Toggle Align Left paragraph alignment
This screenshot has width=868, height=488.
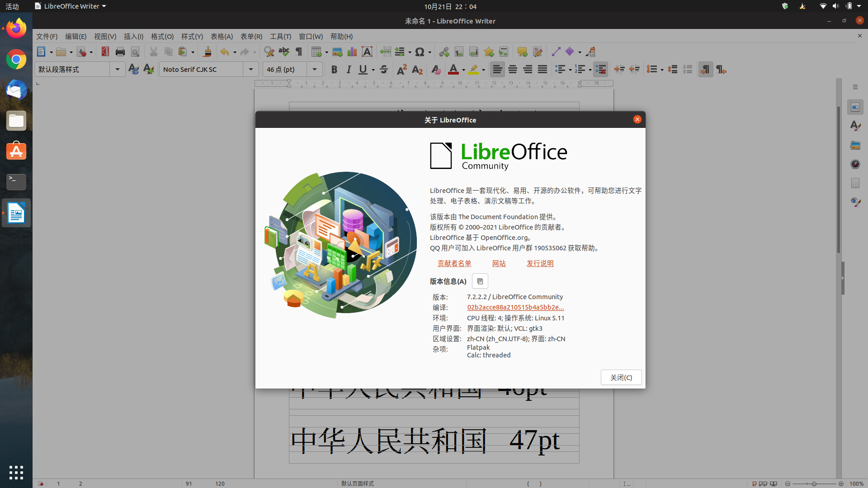click(497, 70)
